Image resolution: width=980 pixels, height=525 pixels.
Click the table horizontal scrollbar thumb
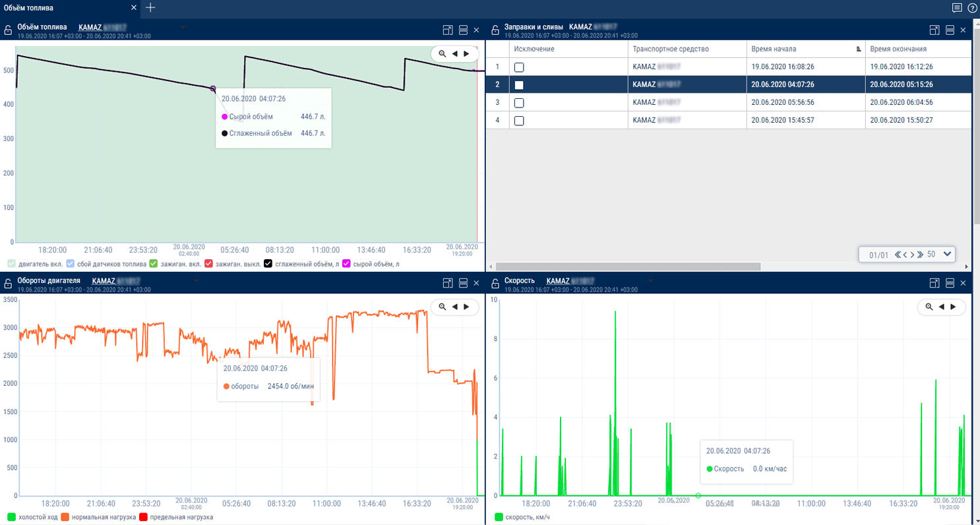click(628, 266)
